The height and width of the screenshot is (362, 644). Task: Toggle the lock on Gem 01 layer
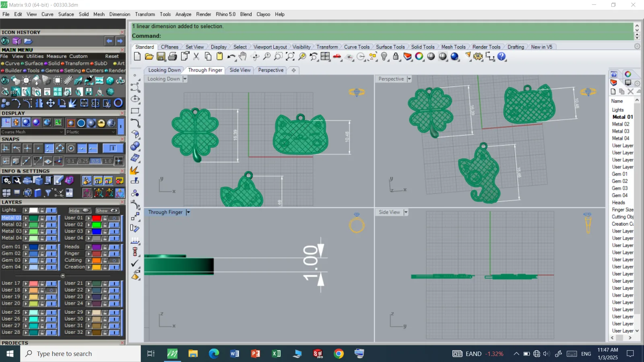[42, 247]
